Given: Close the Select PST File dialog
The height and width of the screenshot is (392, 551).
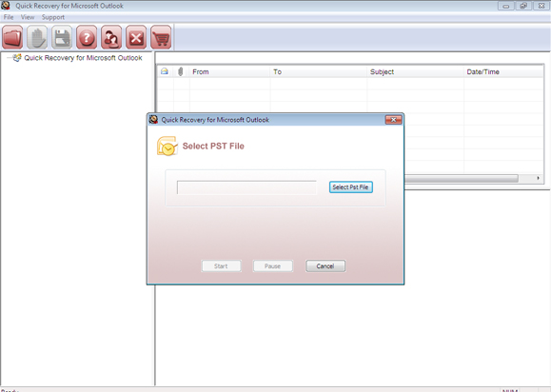Looking at the screenshot, I should pyautogui.click(x=394, y=120).
